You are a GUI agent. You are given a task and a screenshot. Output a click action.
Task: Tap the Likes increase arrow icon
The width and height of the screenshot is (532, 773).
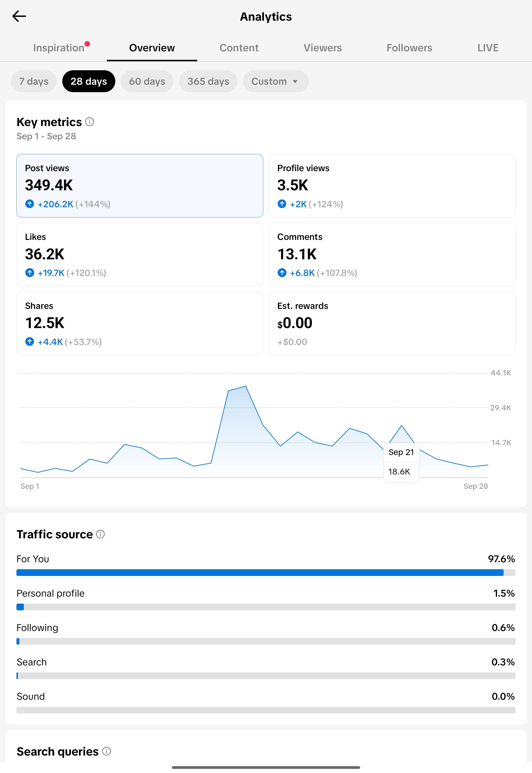[30, 273]
